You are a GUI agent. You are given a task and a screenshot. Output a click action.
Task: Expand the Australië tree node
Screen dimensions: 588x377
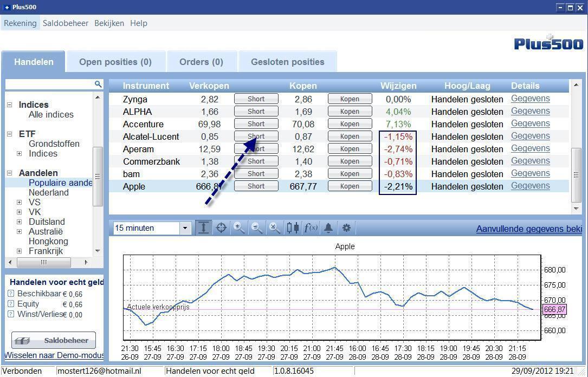pyautogui.click(x=19, y=232)
